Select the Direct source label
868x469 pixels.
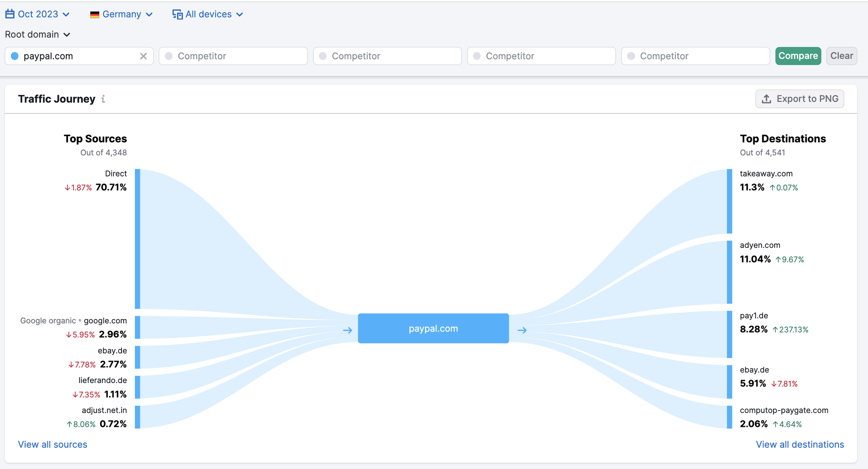[x=116, y=174]
